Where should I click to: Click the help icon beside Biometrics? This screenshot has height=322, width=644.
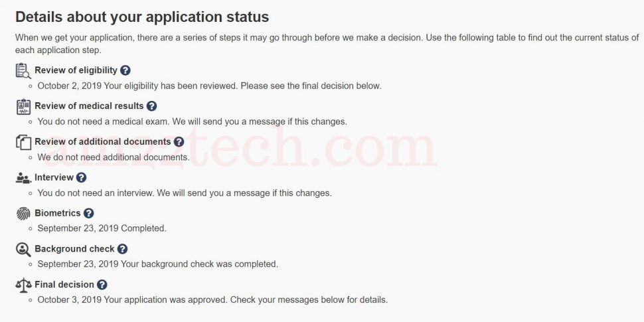(x=88, y=214)
